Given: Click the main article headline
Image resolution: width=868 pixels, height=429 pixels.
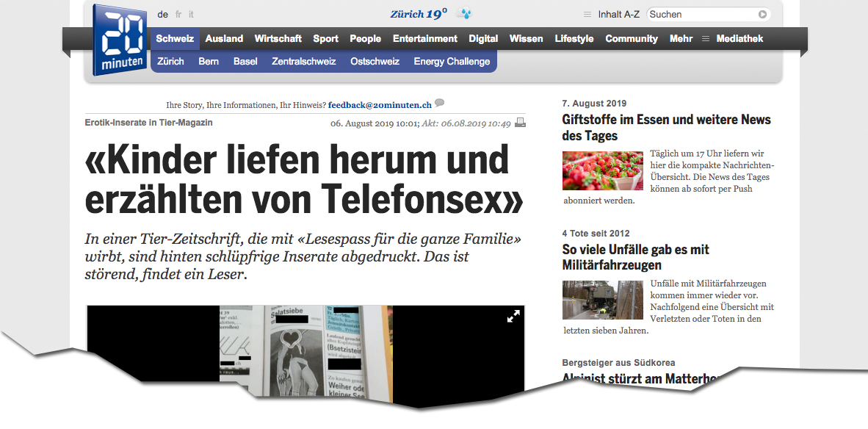Looking at the screenshot, I should tap(304, 179).
